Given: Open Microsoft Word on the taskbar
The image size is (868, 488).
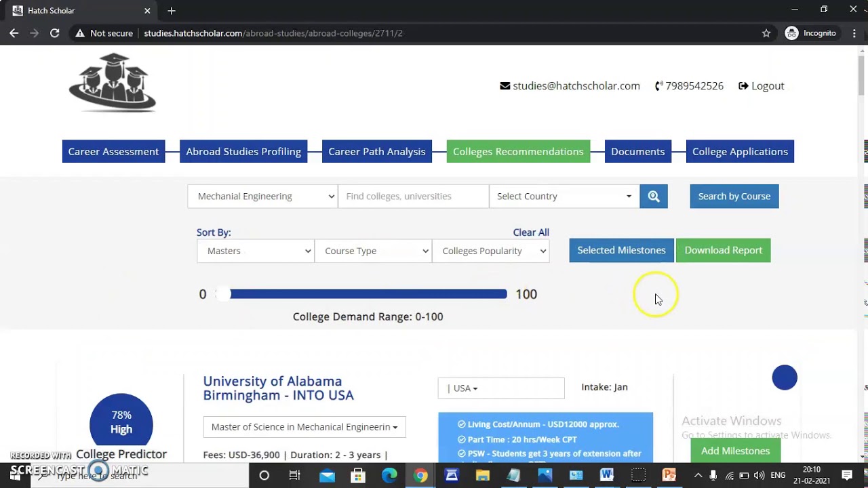Looking at the screenshot, I should pos(606,475).
